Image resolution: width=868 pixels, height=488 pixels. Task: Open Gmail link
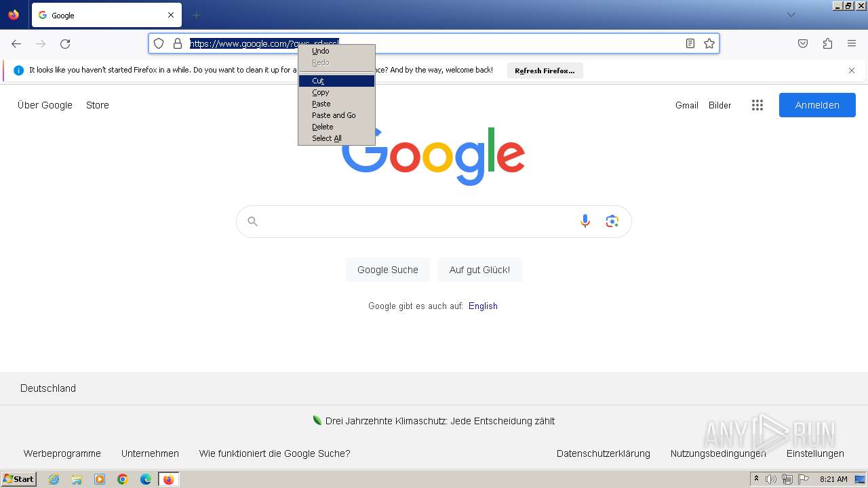(687, 105)
